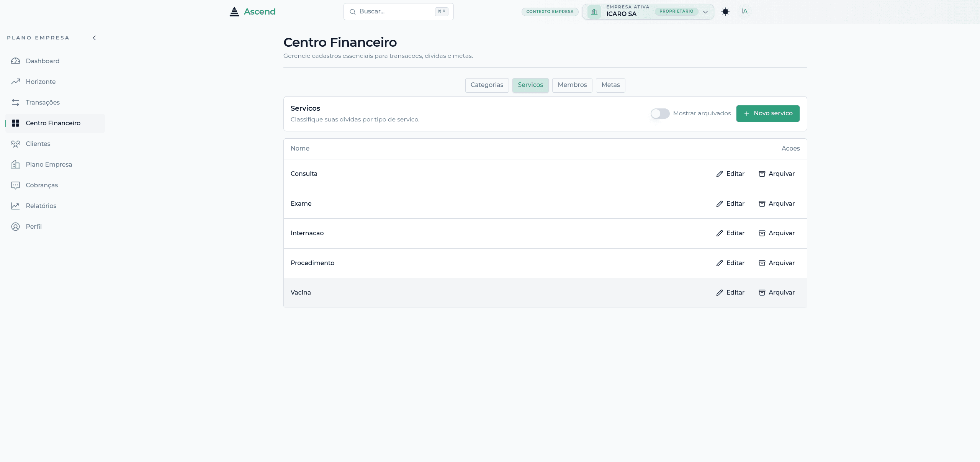Archive the Consulta service
This screenshot has width=980, height=462.
coord(777,174)
